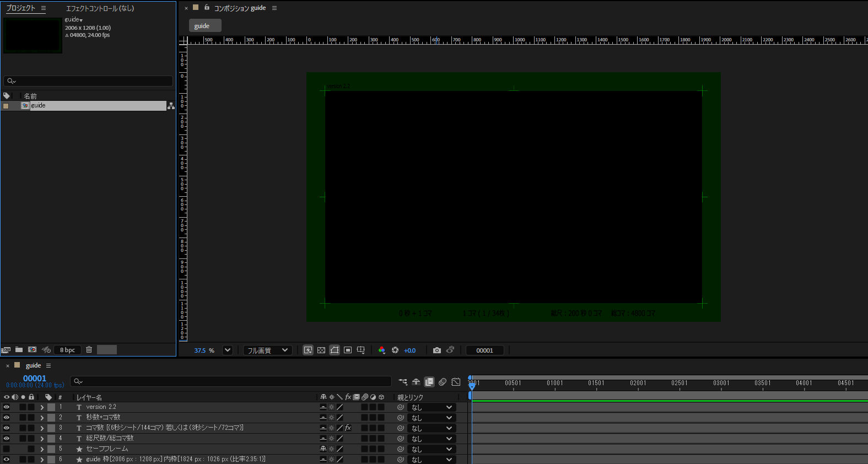The image size is (868, 464).
Task: Show the セーフフレーム layer via eye box
Action: [x=7, y=449]
